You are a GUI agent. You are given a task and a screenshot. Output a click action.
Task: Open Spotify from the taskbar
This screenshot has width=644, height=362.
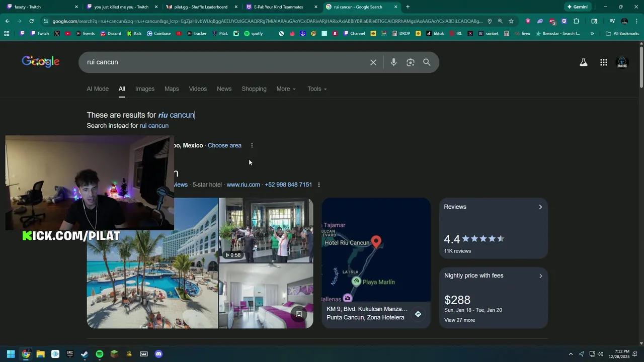click(x=100, y=354)
